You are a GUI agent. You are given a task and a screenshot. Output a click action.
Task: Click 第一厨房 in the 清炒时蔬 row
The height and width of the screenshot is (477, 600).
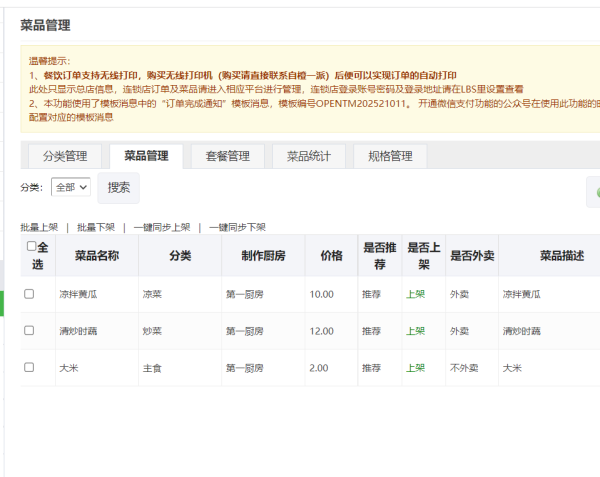pos(245,331)
